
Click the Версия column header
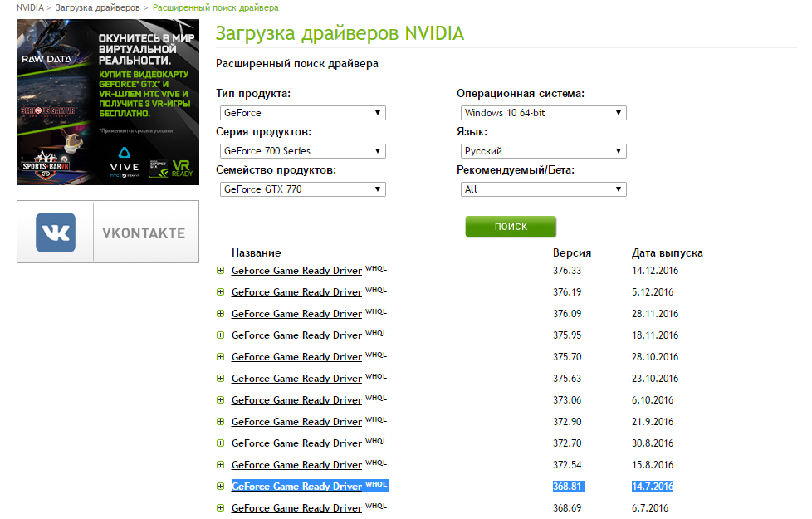[x=572, y=252]
